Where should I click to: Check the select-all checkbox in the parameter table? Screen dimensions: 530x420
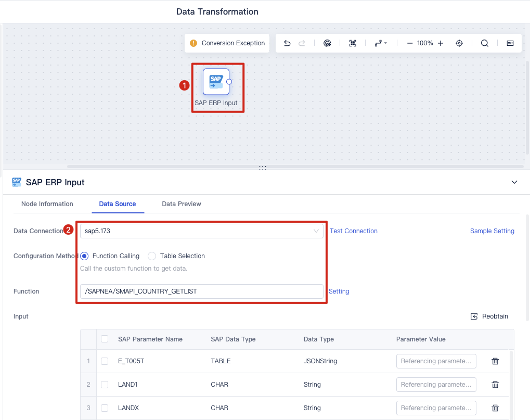coord(105,339)
